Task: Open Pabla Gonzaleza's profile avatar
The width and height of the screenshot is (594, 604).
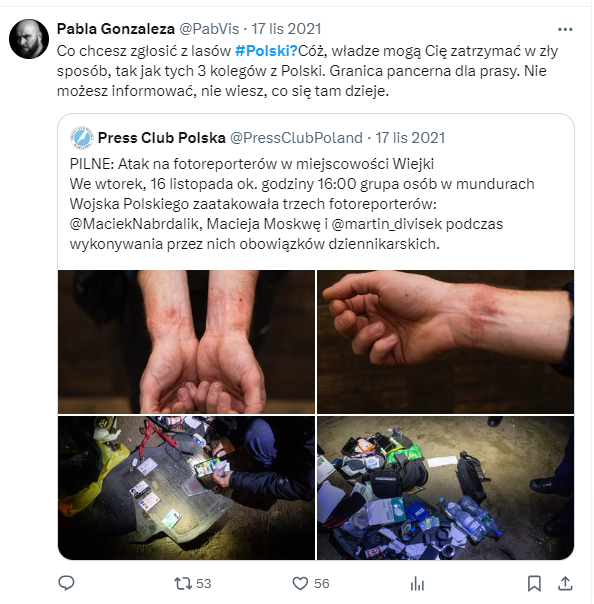Action: click(29, 39)
